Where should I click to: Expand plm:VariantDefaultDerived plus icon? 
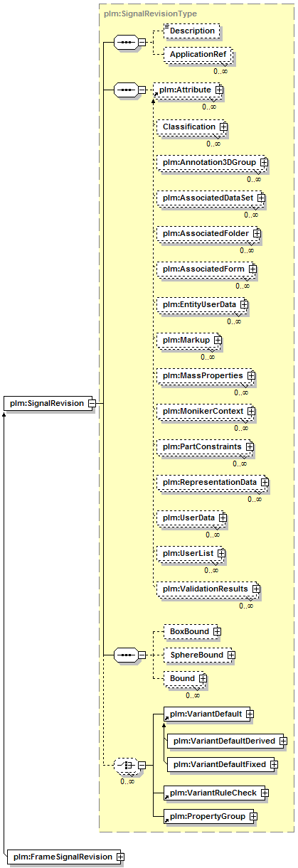(x=283, y=741)
